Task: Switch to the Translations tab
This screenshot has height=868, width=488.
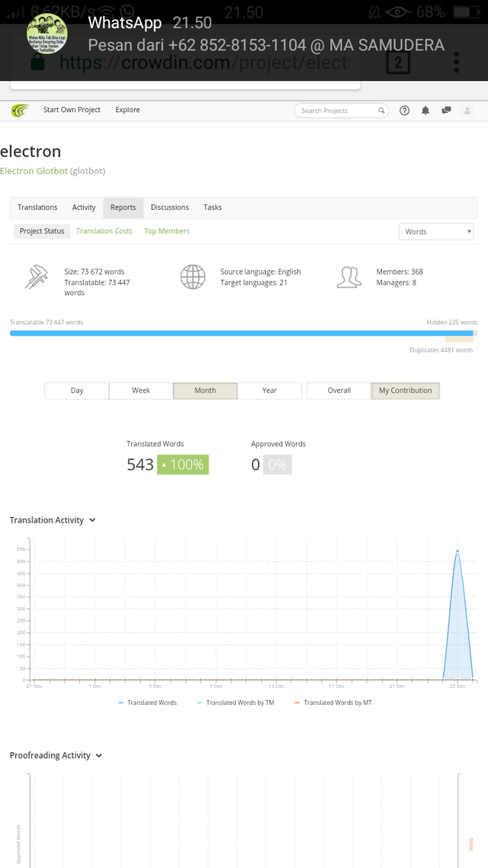Action: [37, 207]
